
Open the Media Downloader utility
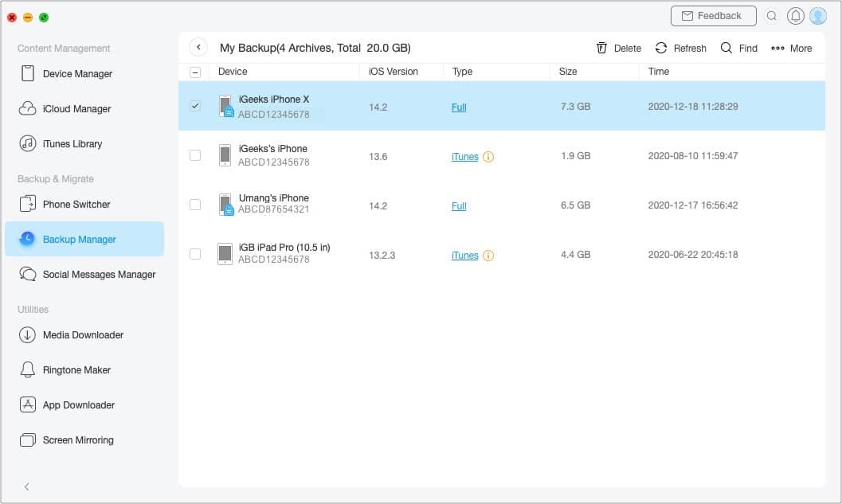(84, 334)
